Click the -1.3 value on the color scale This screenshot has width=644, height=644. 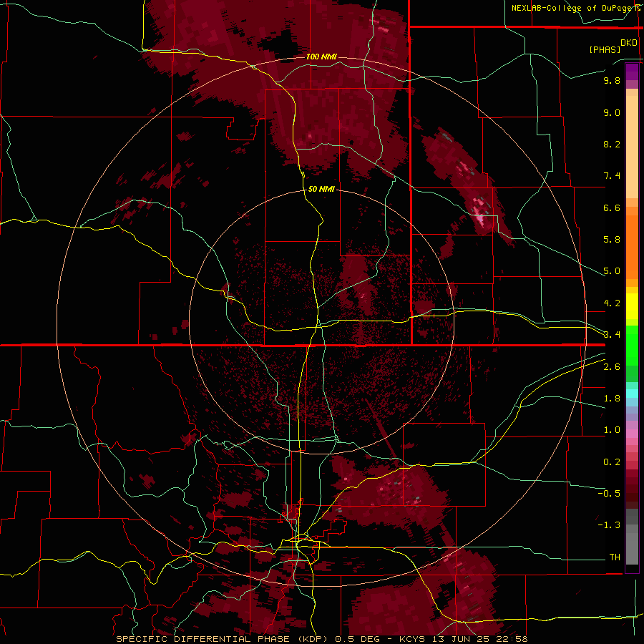pos(609,525)
